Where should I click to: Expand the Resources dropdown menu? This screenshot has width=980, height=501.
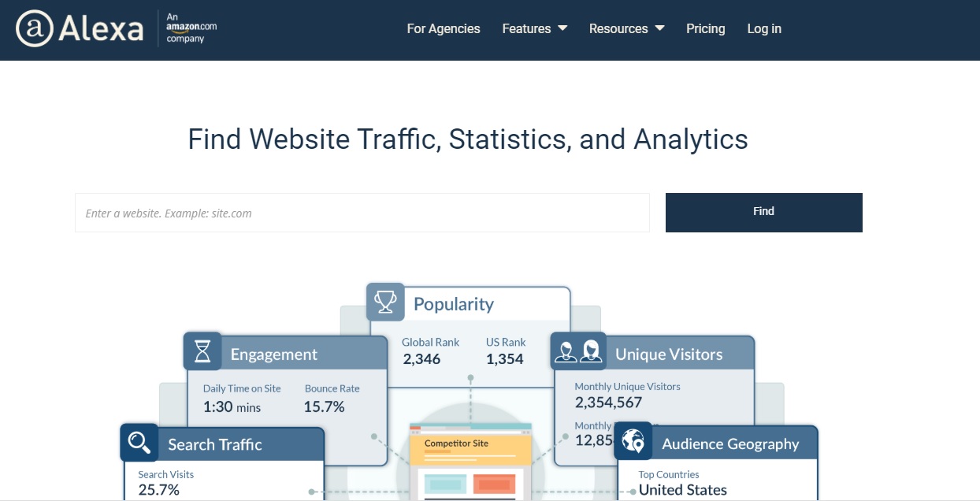tap(627, 28)
